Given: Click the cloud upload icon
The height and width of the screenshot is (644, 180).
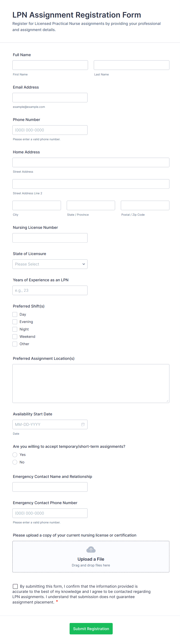Looking at the screenshot, I should coord(91,549).
